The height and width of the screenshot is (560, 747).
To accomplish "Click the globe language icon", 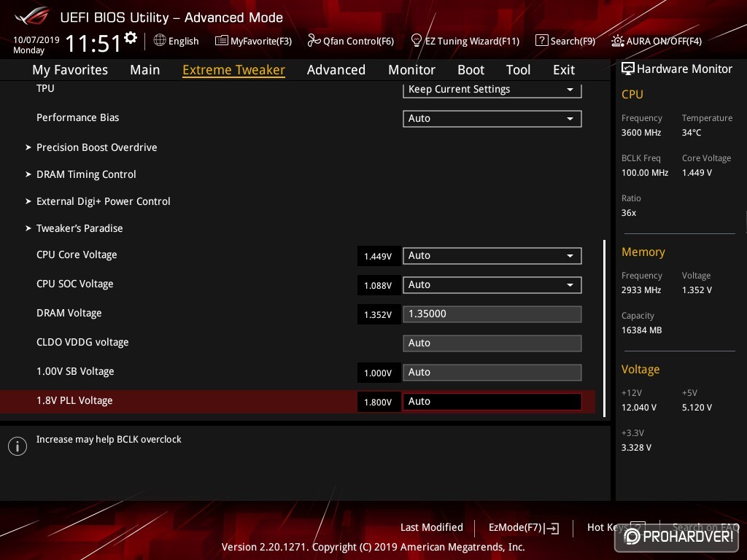I will click(160, 41).
